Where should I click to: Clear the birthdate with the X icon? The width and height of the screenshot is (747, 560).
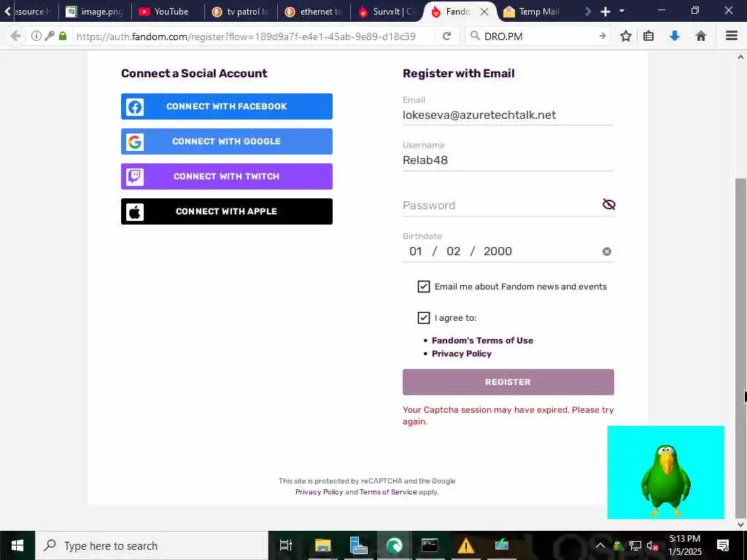(x=607, y=252)
